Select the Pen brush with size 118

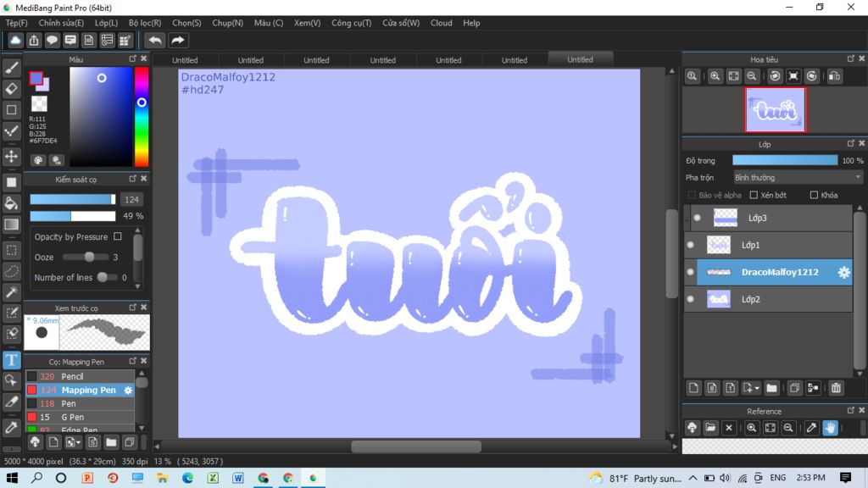tap(80, 403)
